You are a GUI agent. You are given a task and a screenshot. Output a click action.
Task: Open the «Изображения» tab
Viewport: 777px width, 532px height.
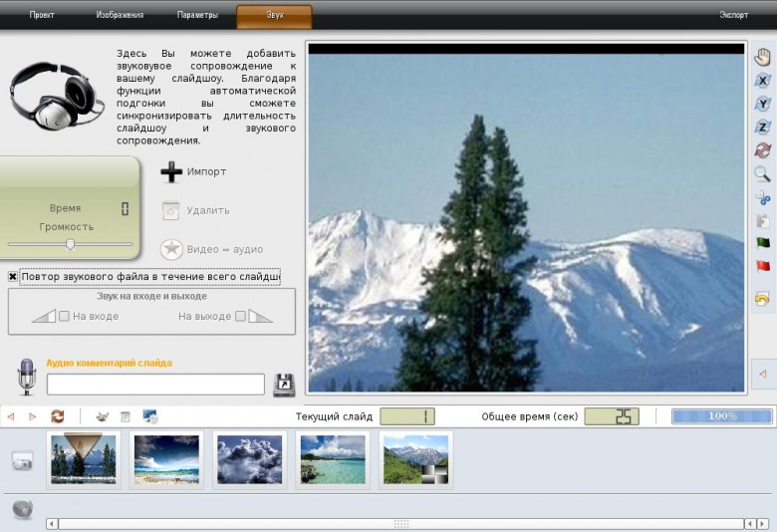120,15
